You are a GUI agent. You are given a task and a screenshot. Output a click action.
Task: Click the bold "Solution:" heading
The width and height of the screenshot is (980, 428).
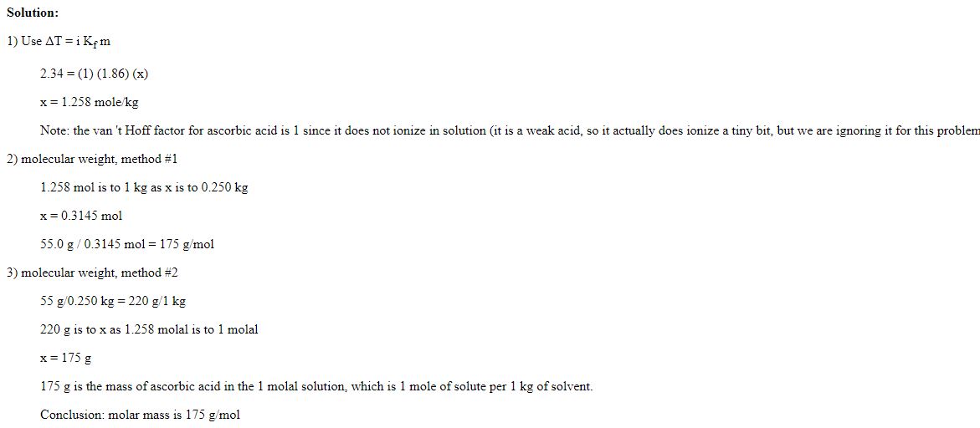coord(33,13)
